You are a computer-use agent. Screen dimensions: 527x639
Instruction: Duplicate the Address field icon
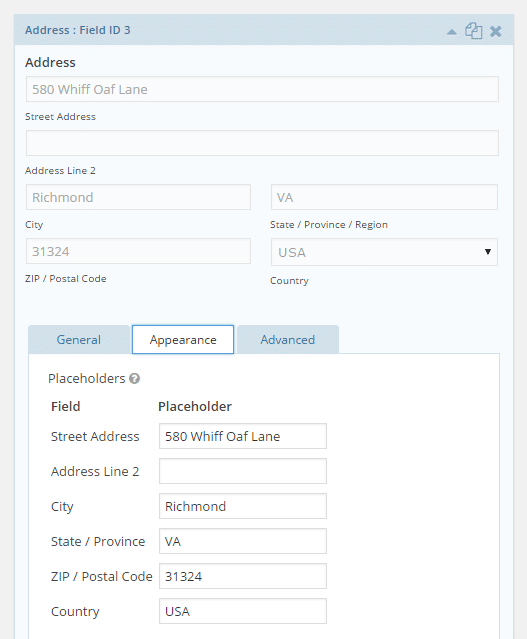(474, 31)
